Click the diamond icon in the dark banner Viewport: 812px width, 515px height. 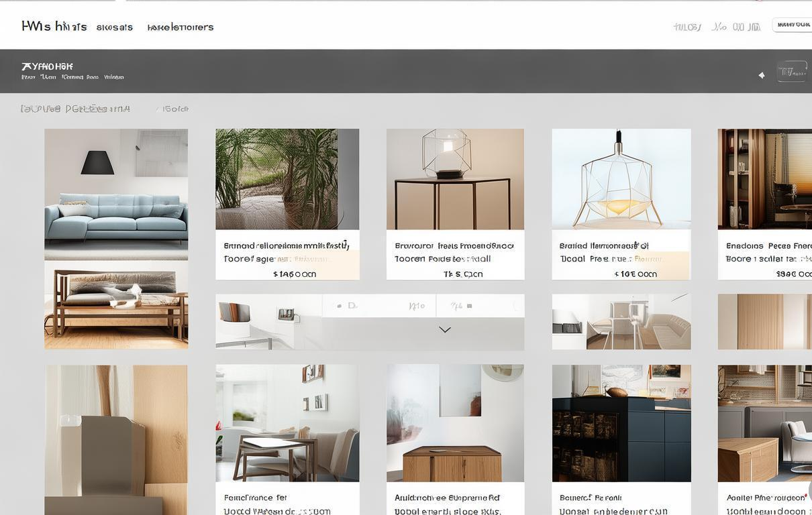[761, 75]
